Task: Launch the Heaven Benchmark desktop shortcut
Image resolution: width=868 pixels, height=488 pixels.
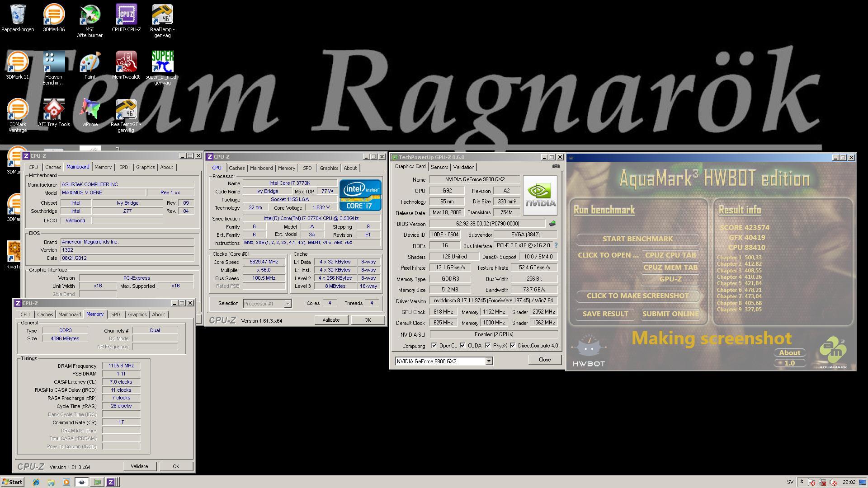Action: (54, 68)
